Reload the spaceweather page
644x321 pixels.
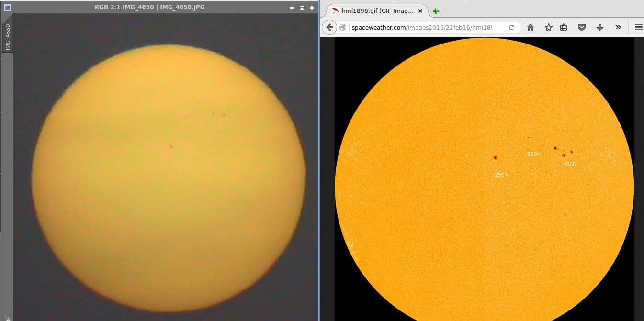click(511, 27)
